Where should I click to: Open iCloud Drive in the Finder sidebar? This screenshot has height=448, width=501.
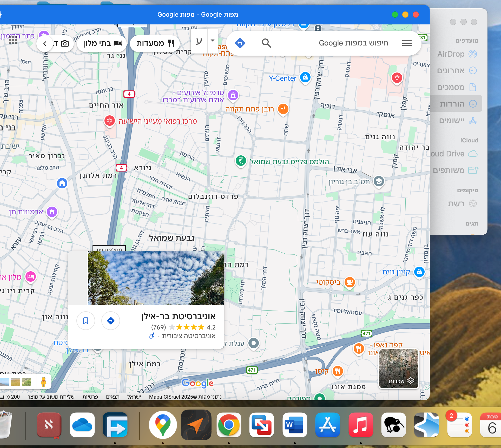(455, 154)
